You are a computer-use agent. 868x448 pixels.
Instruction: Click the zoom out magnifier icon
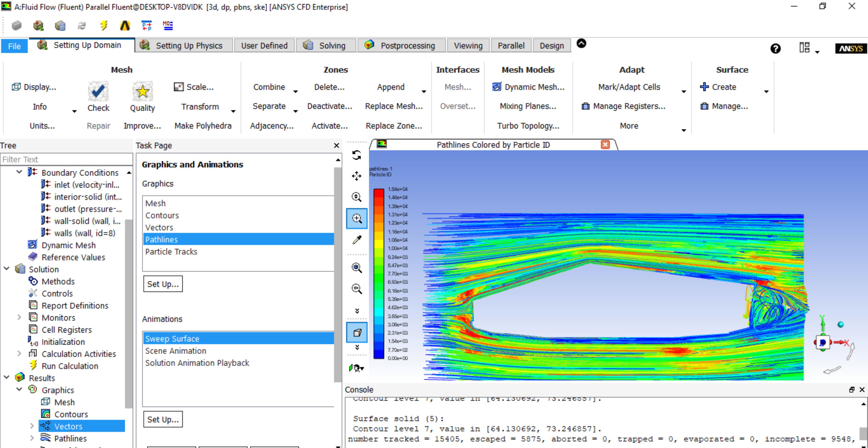tap(357, 289)
